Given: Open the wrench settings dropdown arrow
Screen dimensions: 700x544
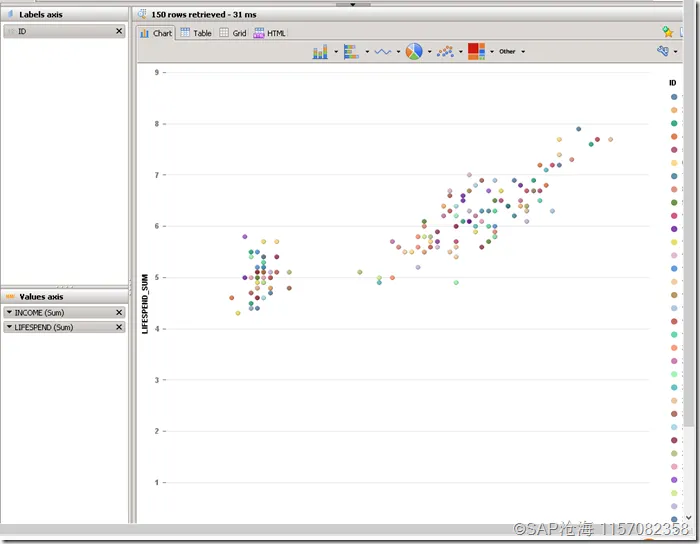Looking at the screenshot, I should [x=675, y=52].
